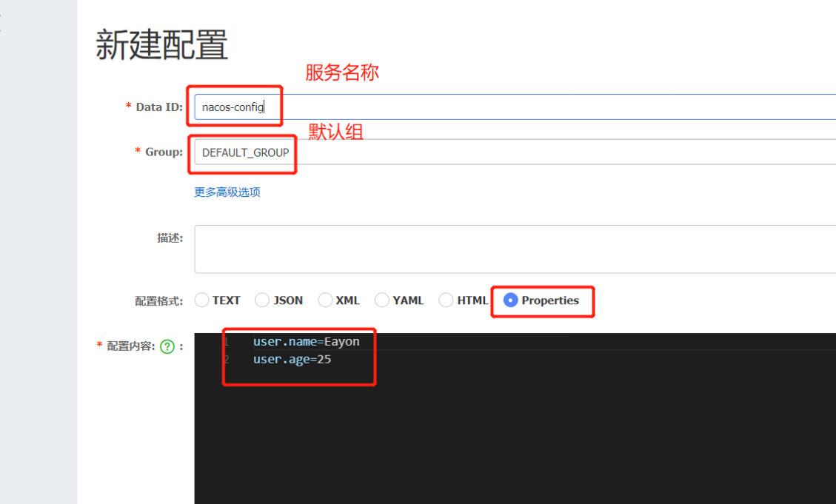The width and height of the screenshot is (836, 504).
Task: Click the 描述 label
Action: 170,238
